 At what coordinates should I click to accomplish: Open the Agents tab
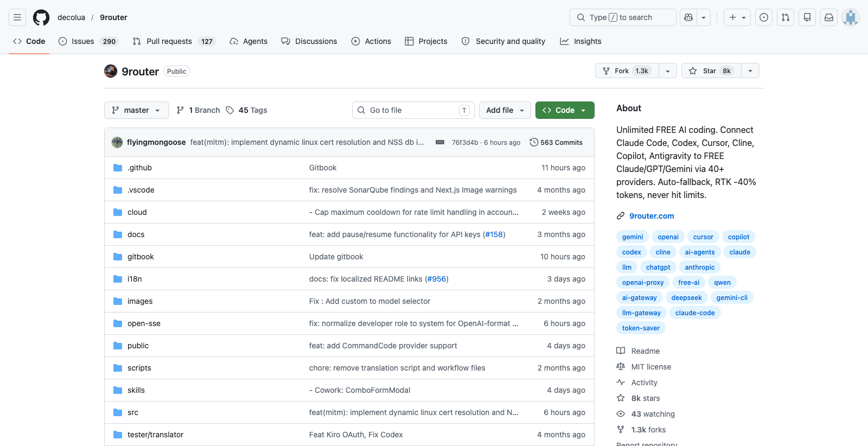[x=248, y=41]
